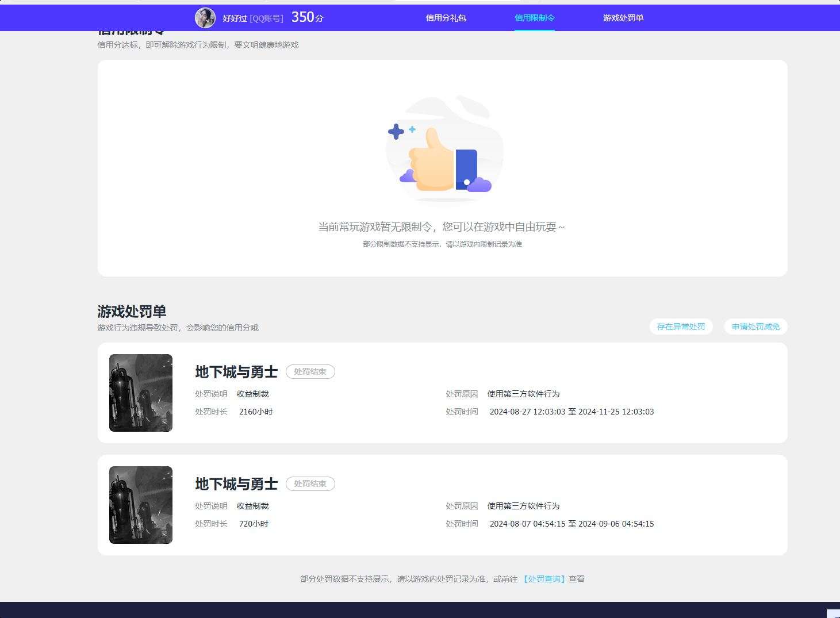This screenshot has width=840, height=618.
Task: Click the 2160小时 penalty duration
Action: tap(256, 412)
